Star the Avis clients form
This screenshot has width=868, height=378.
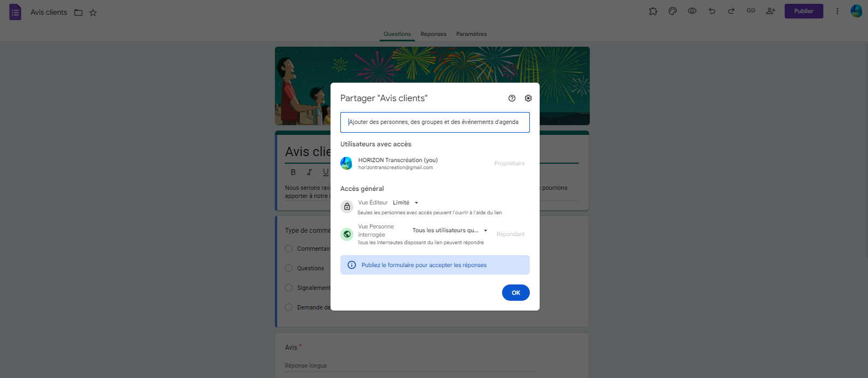(x=93, y=13)
